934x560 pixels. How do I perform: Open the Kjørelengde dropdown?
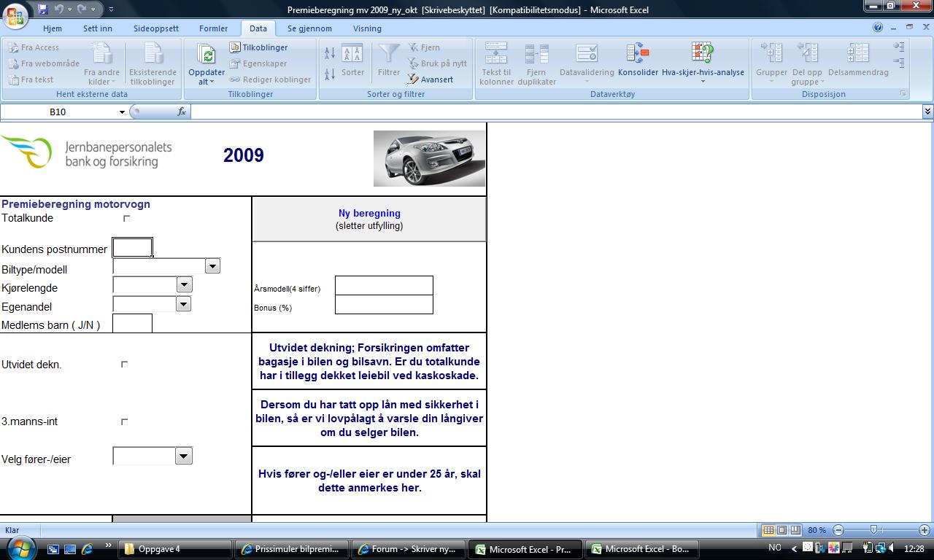pyautogui.click(x=184, y=285)
